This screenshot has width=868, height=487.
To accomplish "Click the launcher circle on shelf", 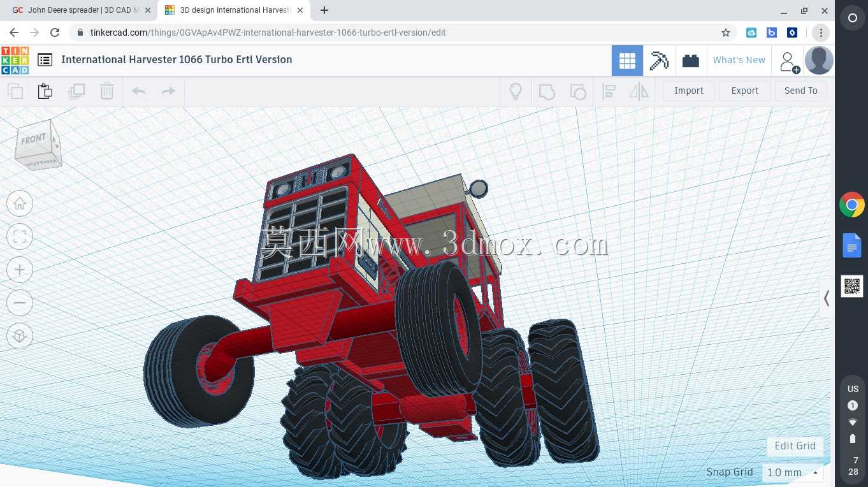I will [853, 18].
